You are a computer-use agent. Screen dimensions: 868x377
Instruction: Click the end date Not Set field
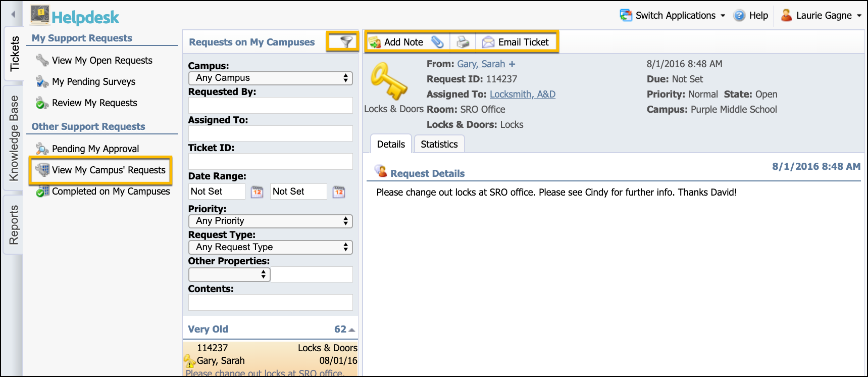point(298,192)
